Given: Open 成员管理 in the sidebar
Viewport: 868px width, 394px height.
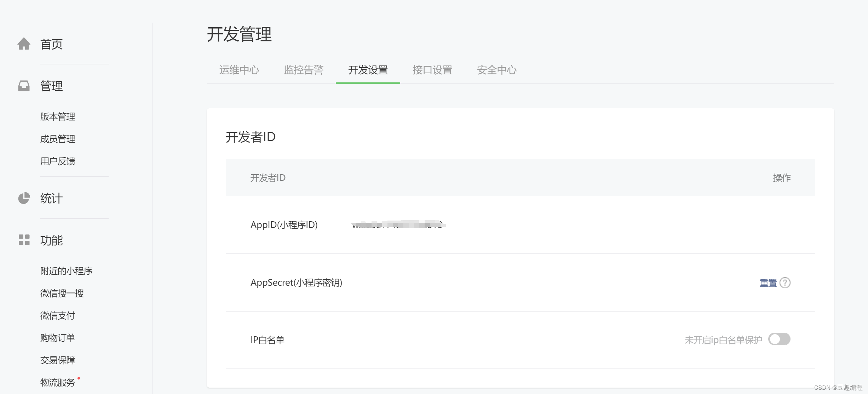Looking at the screenshot, I should [58, 139].
